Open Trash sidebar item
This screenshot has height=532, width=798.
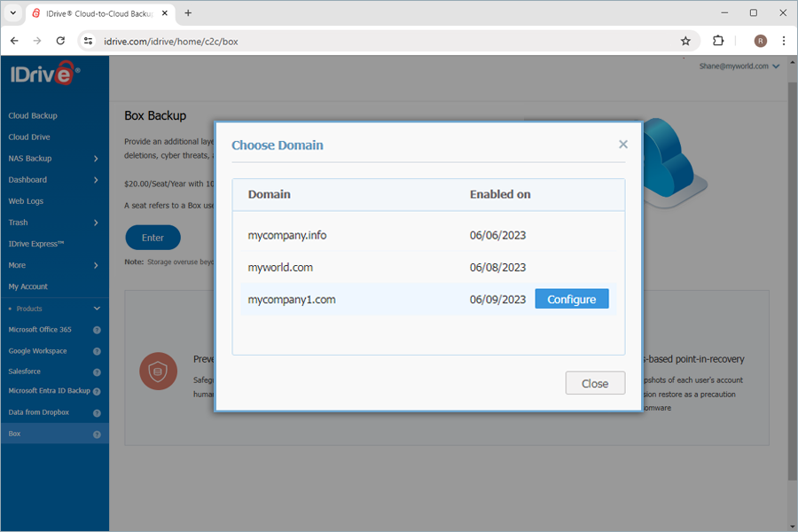click(x=18, y=223)
